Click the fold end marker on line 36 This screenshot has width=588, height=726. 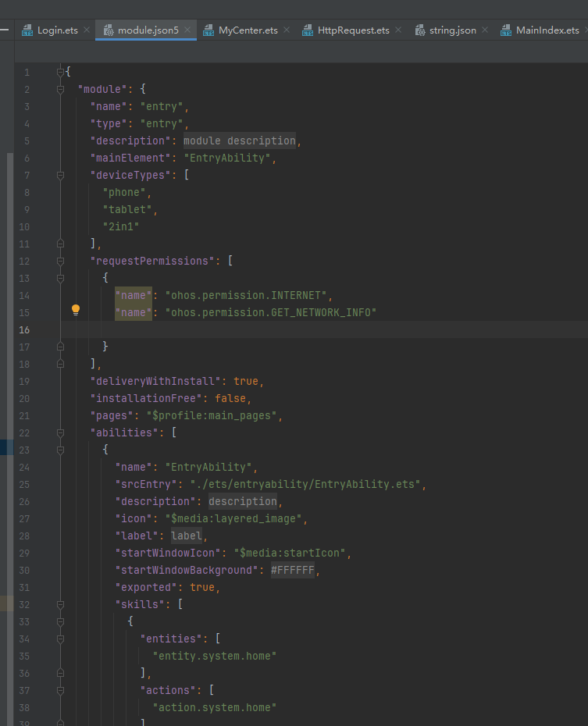coord(60,673)
